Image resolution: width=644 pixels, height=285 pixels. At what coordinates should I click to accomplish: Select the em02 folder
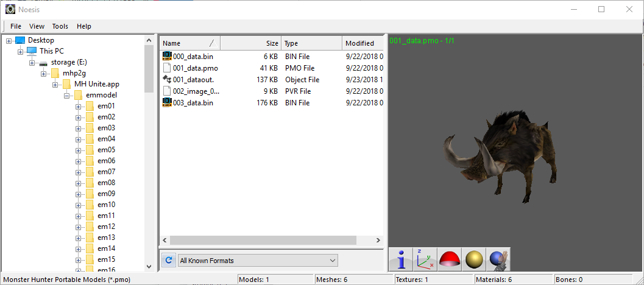tap(107, 117)
